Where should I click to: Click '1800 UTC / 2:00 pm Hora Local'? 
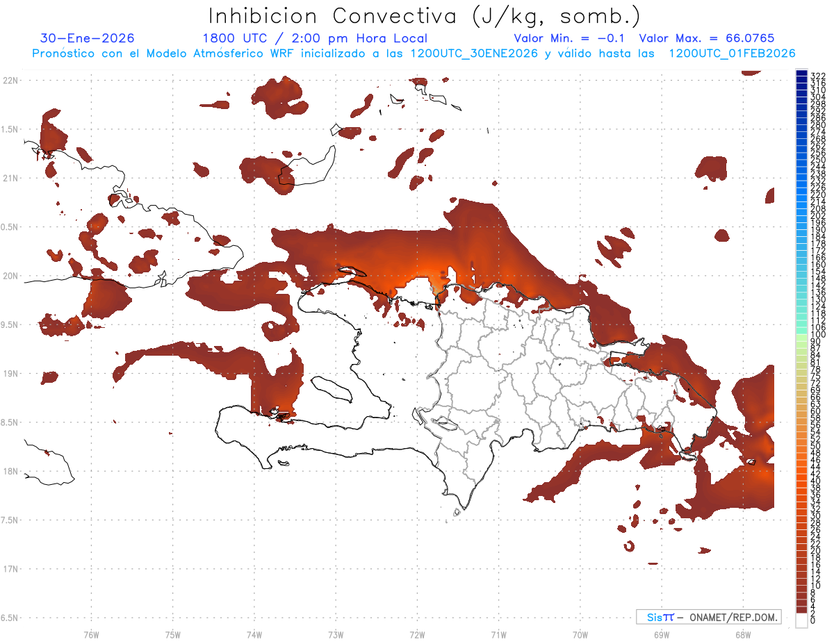tap(315, 38)
